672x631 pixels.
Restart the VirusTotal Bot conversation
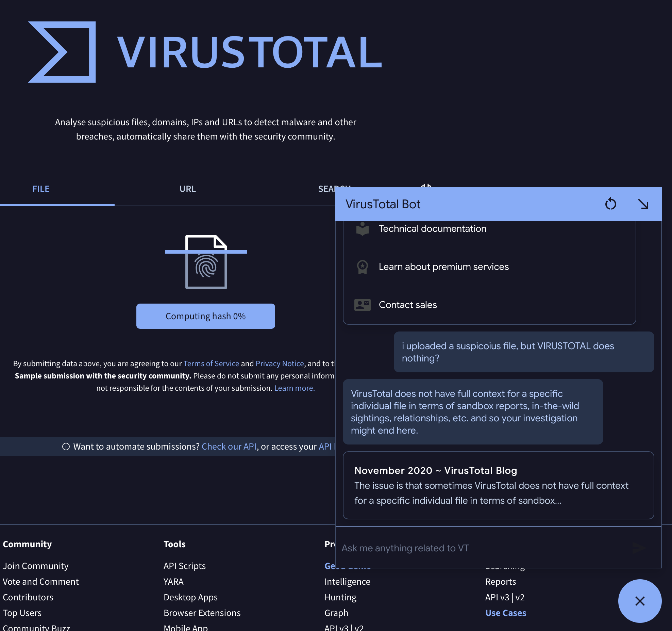pyautogui.click(x=610, y=204)
